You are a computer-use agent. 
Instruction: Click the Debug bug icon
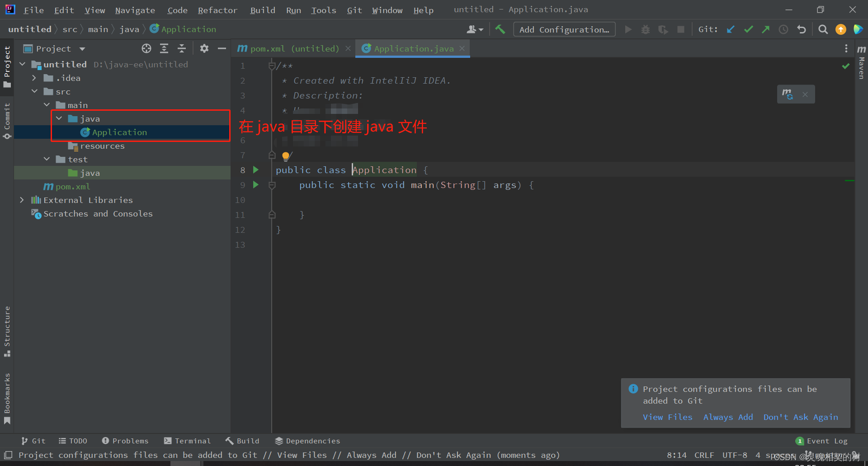(x=646, y=29)
